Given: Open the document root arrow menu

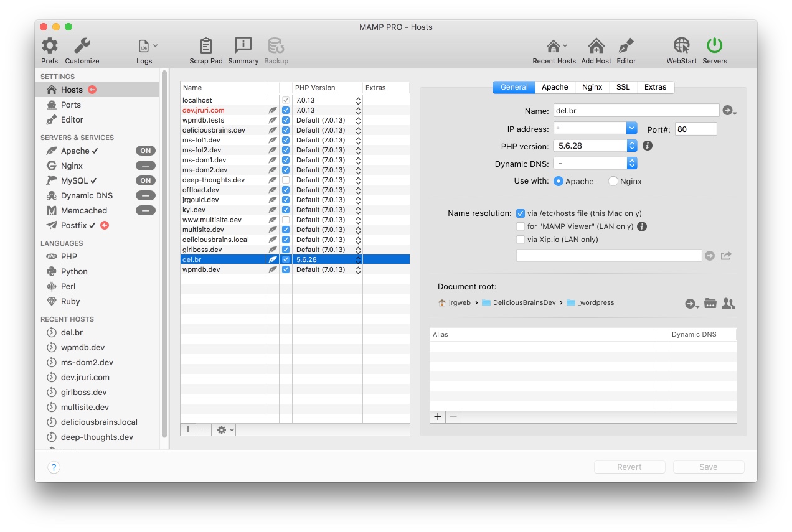Looking at the screenshot, I should 692,304.
